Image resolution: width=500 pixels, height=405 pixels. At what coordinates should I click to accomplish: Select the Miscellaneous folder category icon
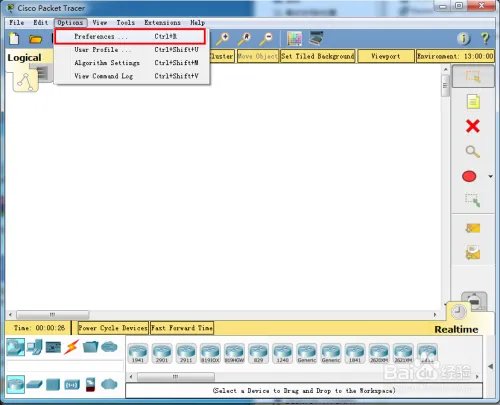90,347
